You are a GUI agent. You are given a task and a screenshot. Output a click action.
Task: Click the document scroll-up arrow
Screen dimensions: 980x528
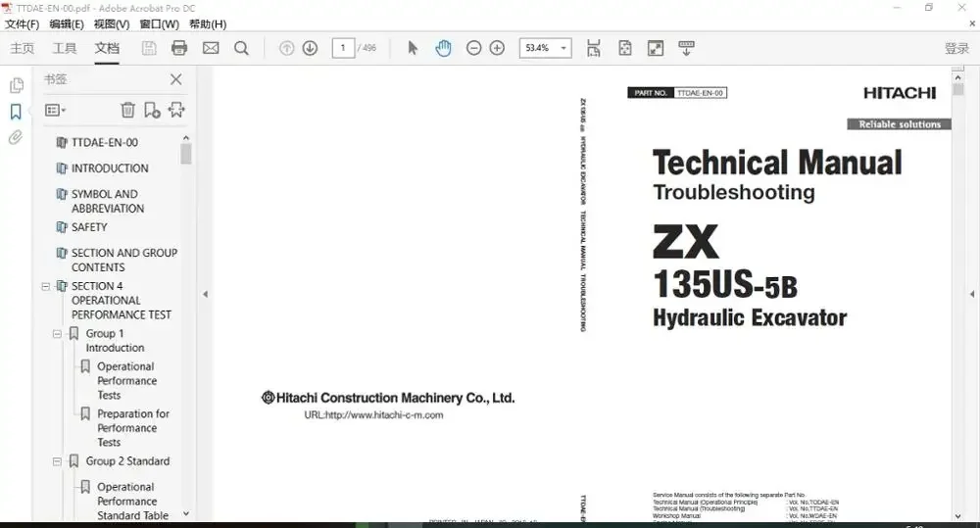coord(957,77)
